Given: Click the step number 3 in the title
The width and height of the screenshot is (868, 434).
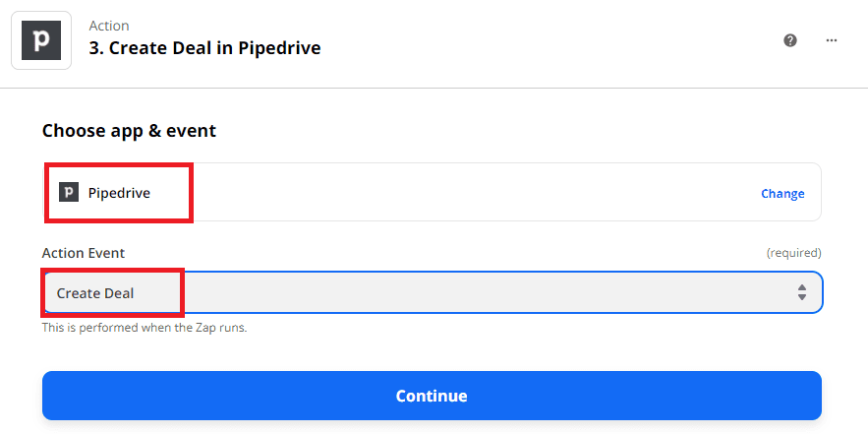Looking at the screenshot, I should click(x=93, y=48).
